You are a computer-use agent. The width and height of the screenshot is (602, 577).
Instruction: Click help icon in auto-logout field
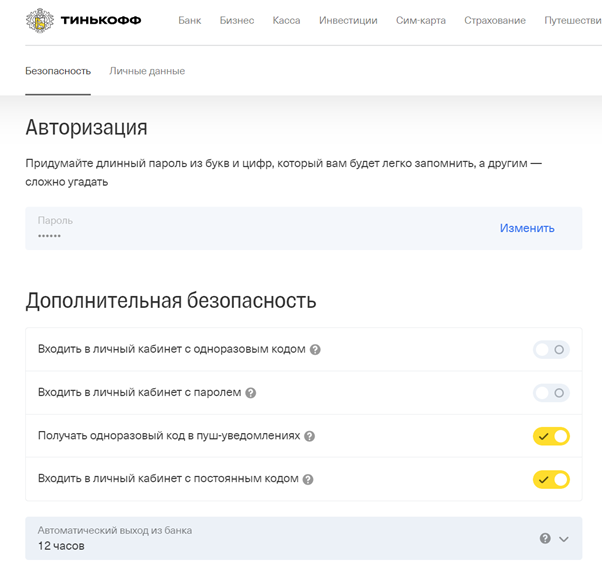click(x=545, y=538)
